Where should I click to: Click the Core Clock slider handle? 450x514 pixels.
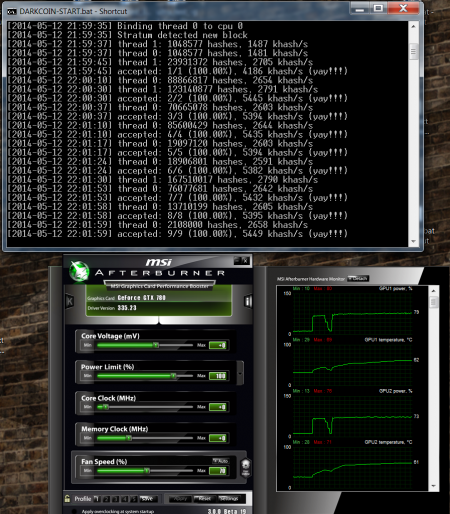[105, 407]
